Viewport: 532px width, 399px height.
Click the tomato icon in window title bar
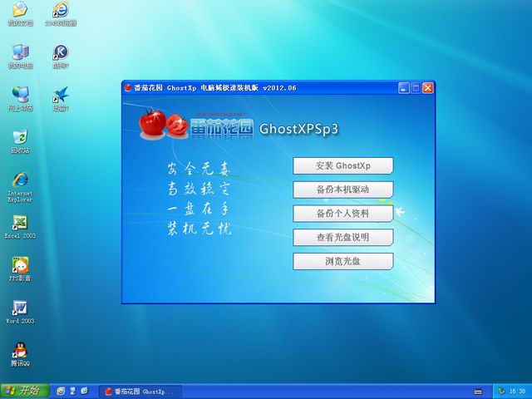[x=128, y=88]
